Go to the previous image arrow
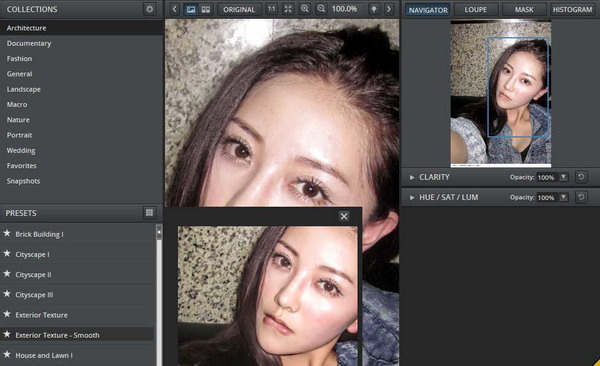 [x=174, y=9]
